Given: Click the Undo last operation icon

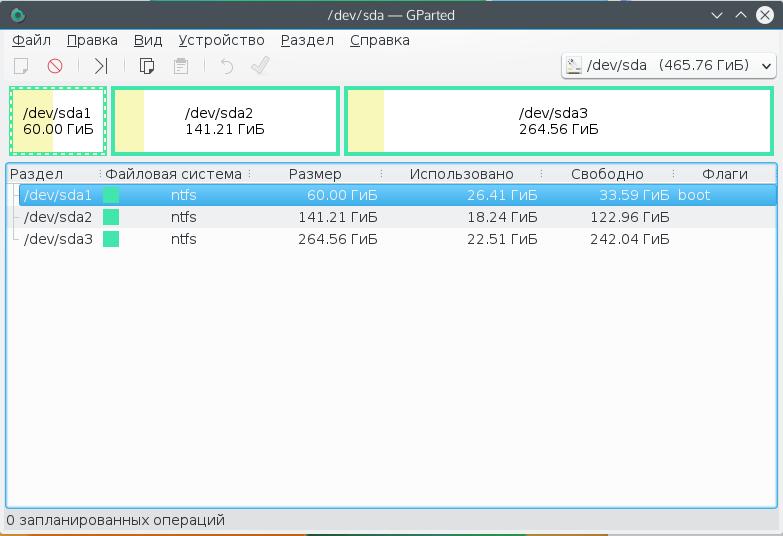Looking at the screenshot, I should coord(227,66).
